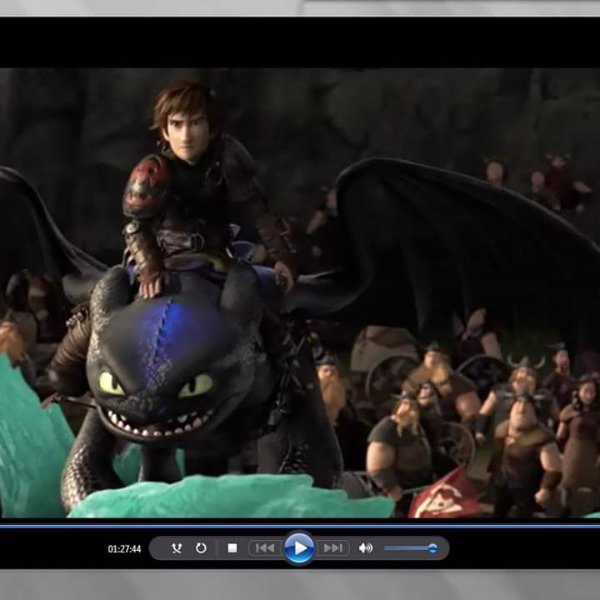Click the seek progress bar

[x=300, y=527]
